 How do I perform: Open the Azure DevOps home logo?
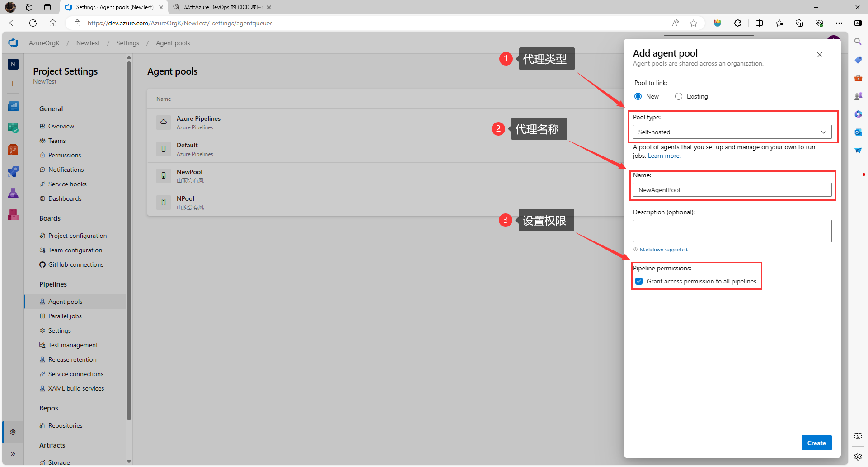coord(13,43)
